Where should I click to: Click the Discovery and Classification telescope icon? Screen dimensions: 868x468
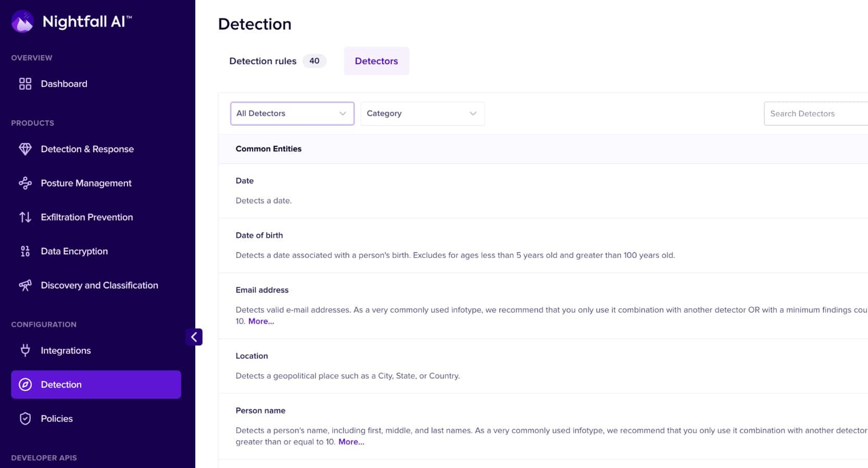(25, 285)
